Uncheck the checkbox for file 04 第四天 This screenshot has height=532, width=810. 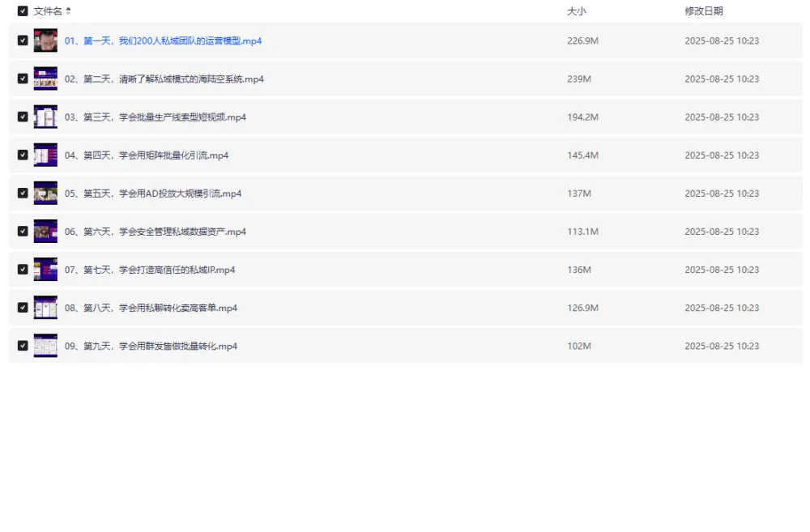[x=23, y=155]
